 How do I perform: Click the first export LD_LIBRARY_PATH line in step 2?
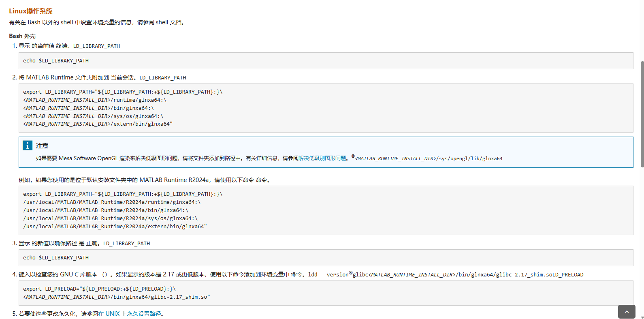point(123,92)
